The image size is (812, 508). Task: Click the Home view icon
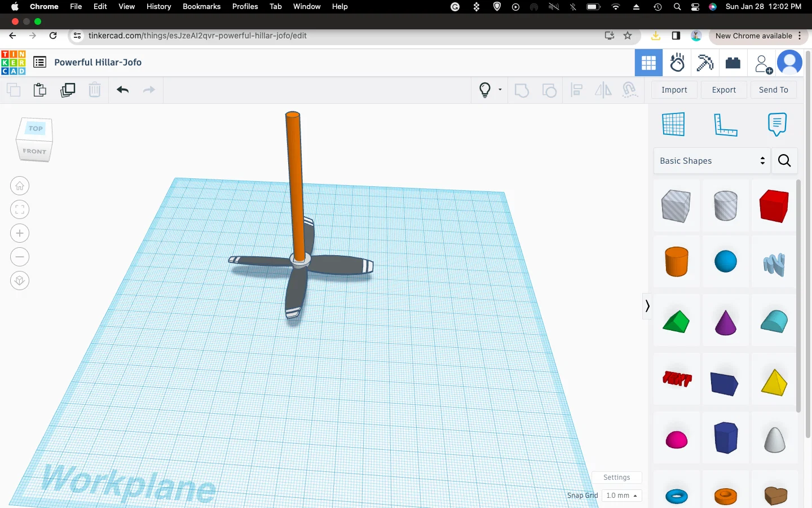20,186
